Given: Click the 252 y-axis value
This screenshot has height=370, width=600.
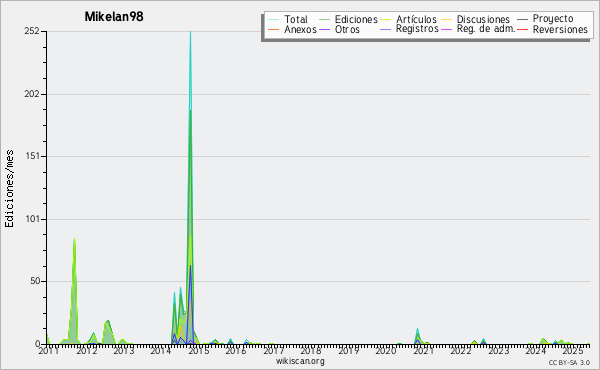Looking at the screenshot, I should [32, 31].
